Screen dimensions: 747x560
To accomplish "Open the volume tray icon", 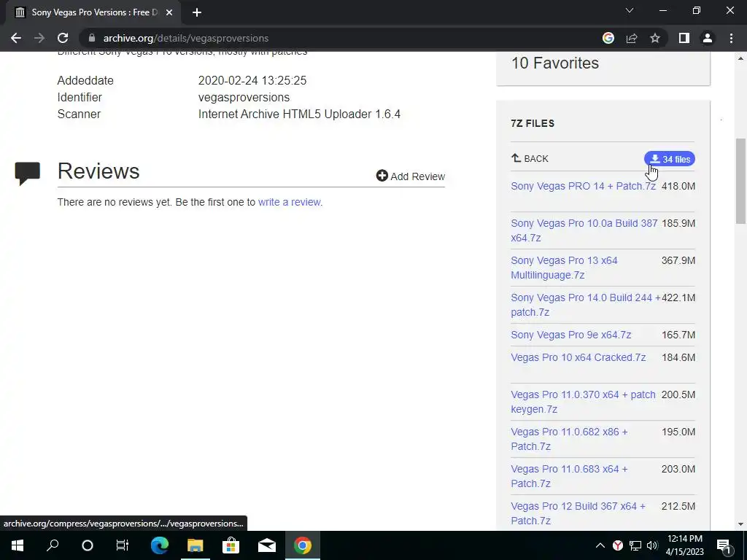I will click(652, 545).
